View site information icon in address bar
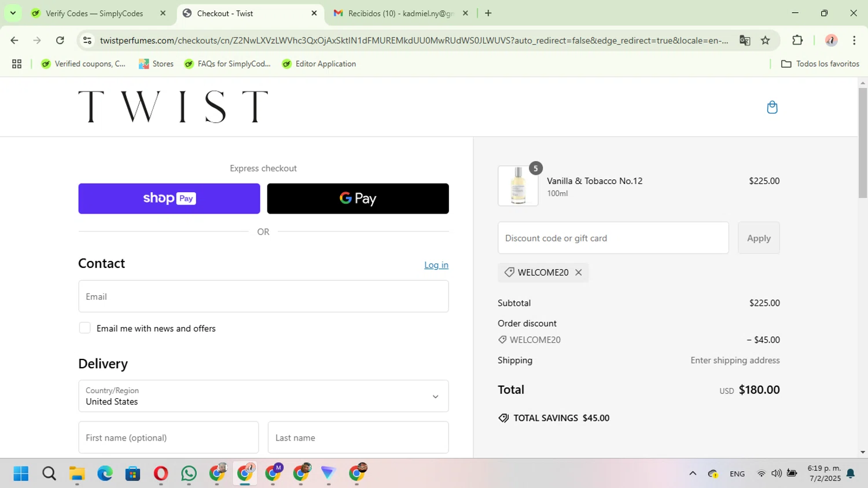This screenshot has height=488, width=868. 87,41
